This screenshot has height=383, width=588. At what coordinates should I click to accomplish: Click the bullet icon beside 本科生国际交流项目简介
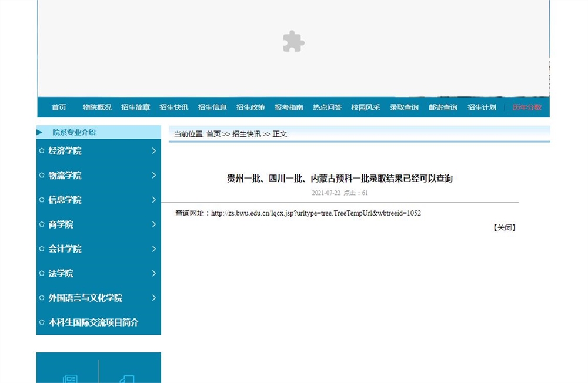[42, 322]
